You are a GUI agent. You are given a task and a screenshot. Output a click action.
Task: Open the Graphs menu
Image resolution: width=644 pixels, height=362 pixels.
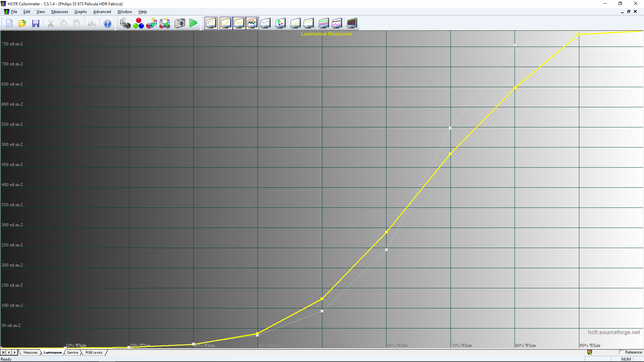[80, 12]
